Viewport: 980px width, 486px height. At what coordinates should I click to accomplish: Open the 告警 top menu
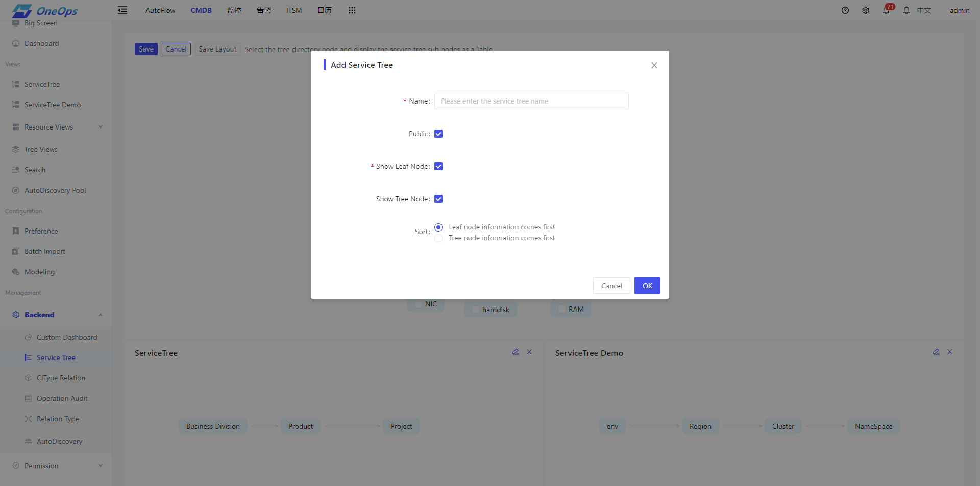click(x=264, y=10)
